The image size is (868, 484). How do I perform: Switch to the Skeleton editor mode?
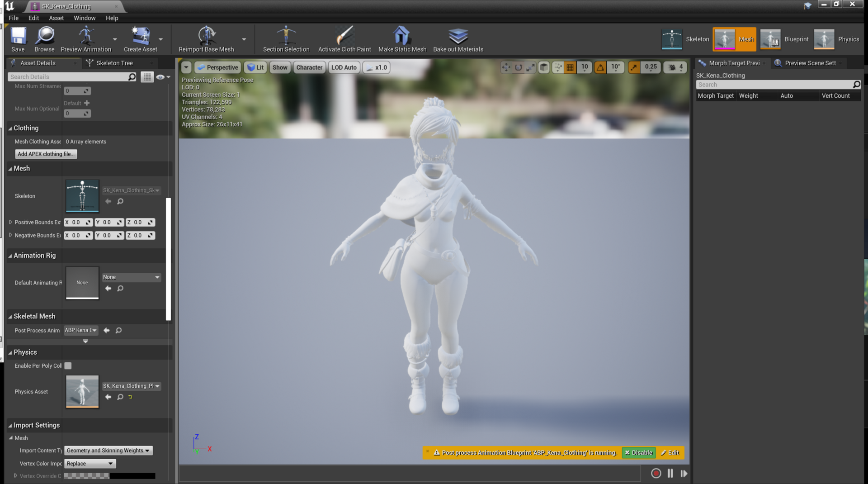685,39
